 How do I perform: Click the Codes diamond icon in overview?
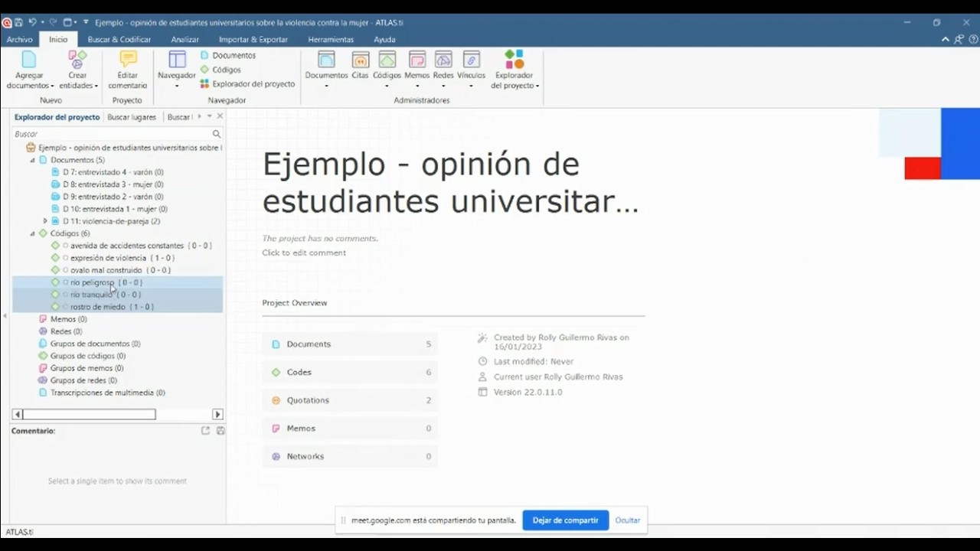tap(276, 373)
